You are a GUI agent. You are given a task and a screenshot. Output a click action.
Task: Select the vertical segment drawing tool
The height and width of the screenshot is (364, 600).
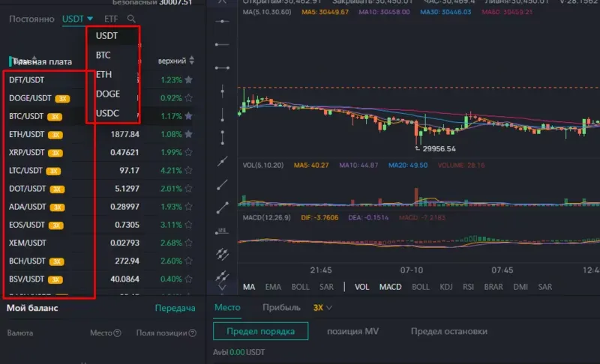pyautogui.click(x=222, y=138)
